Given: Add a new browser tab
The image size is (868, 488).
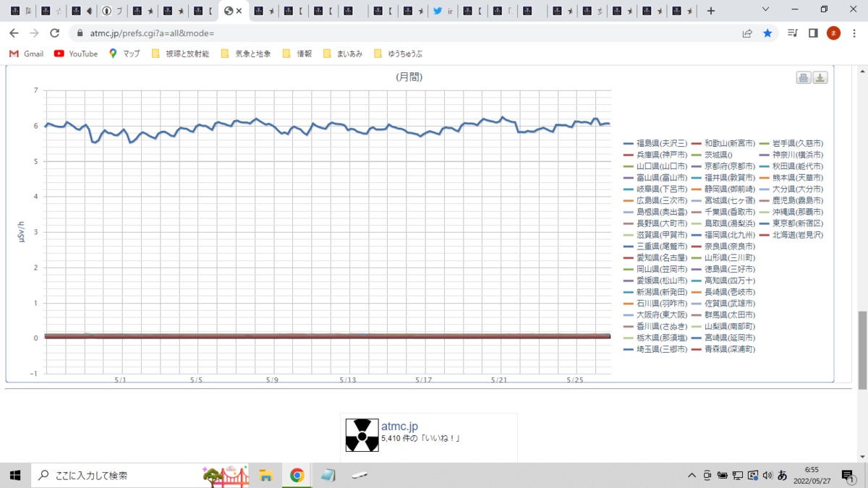Looking at the screenshot, I should coord(711,11).
